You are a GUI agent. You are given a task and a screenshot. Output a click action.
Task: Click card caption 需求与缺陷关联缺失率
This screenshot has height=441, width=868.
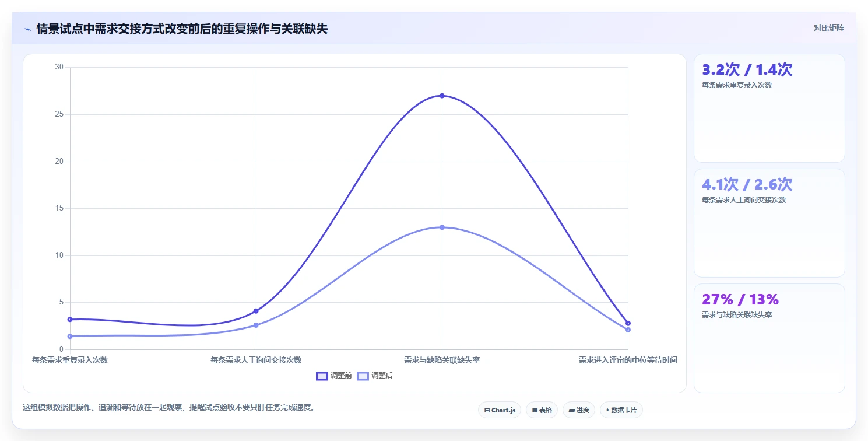[737, 314]
